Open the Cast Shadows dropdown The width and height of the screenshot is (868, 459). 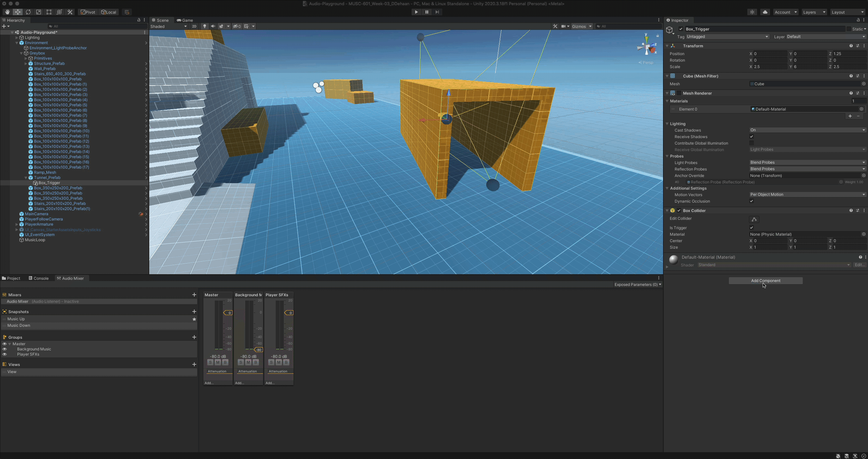click(807, 130)
